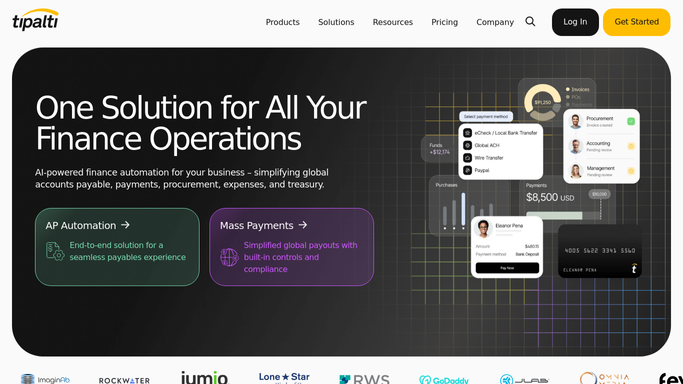Image resolution: width=683 pixels, height=384 pixels.
Task: Click the Tipalti t logo on the card
Action: coord(634,268)
